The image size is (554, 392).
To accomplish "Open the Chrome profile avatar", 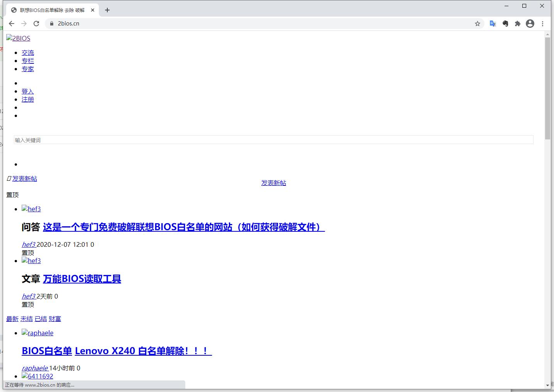I will [x=530, y=24].
